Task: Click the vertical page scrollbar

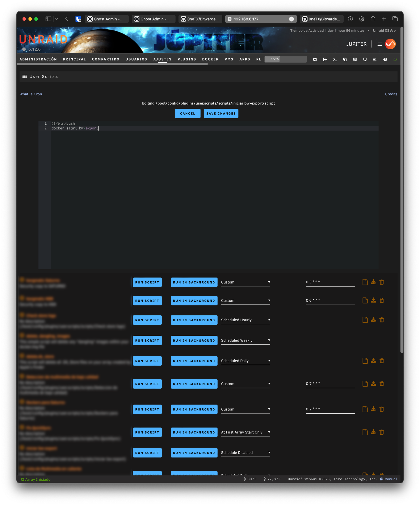Action: [x=402, y=190]
